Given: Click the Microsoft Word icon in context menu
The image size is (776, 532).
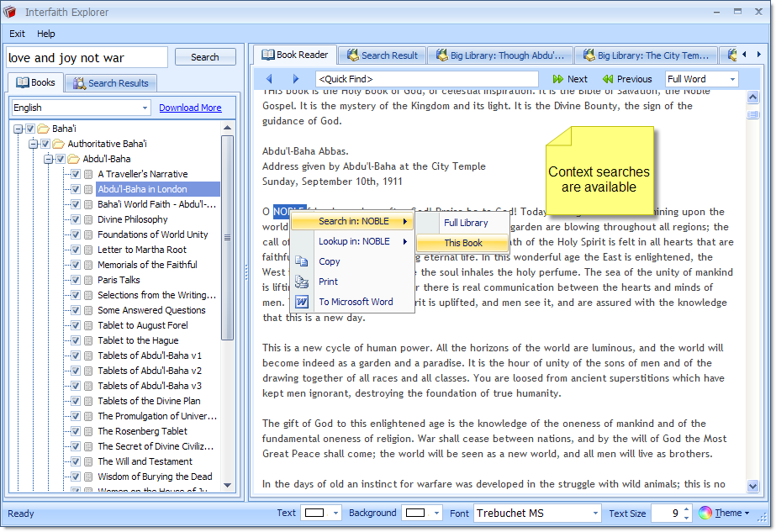Looking at the screenshot, I should (x=303, y=302).
